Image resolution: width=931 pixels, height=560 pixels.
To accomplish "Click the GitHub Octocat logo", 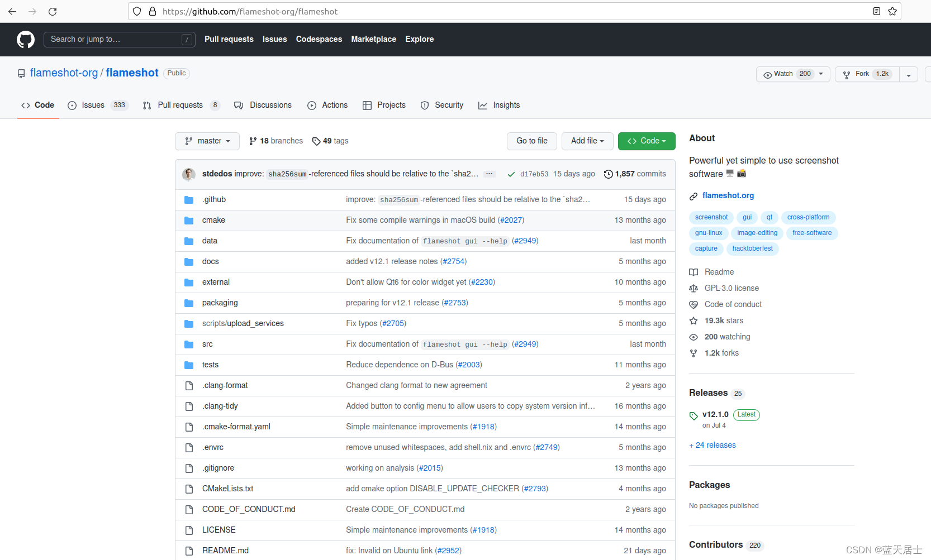I will [x=26, y=39].
